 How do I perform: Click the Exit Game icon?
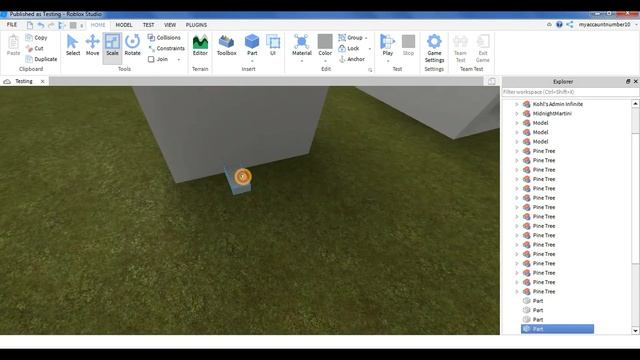pos(482,49)
